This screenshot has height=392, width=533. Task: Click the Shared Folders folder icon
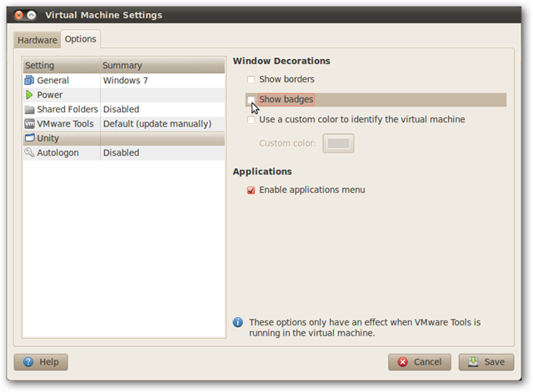(x=30, y=109)
